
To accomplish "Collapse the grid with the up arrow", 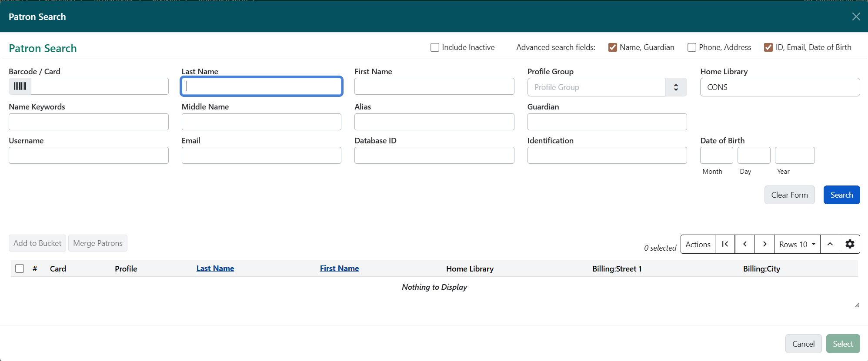I will coord(830,244).
